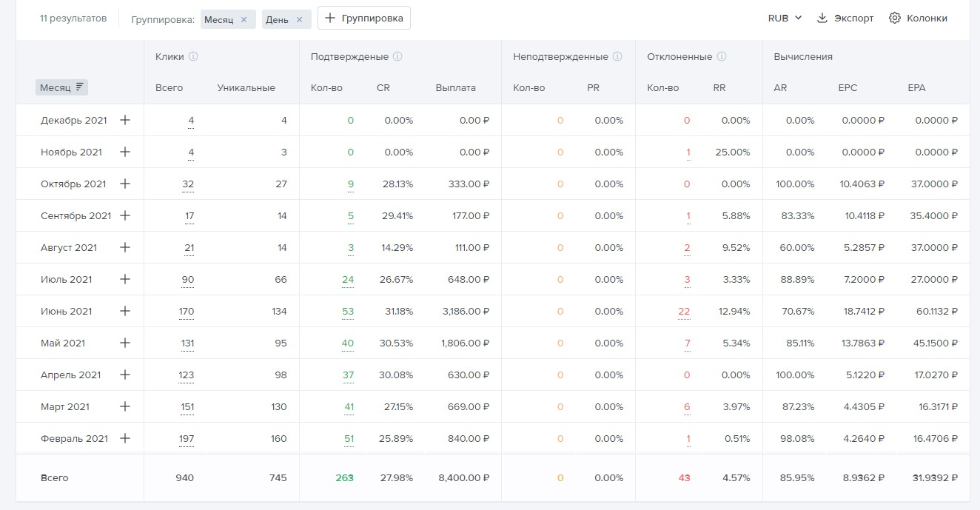Click the Вычисления group header
Image resolution: width=980 pixels, height=510 pixels.
coord(803,56)
